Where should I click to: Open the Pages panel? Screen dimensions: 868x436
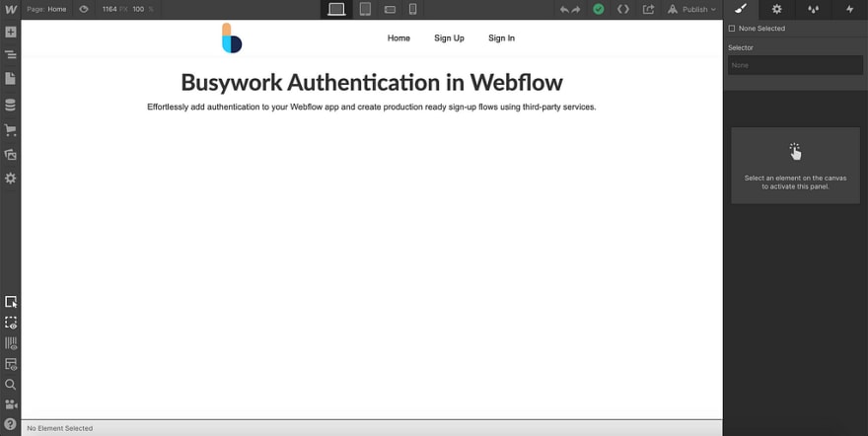click(11, 79)
